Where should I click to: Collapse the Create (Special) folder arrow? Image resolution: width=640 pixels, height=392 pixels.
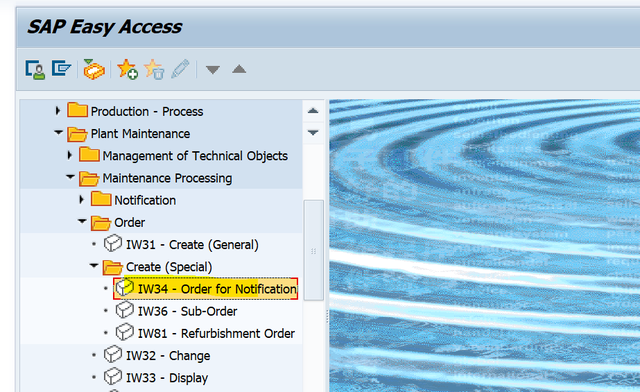pyautogui.click(x=94, y=265)
